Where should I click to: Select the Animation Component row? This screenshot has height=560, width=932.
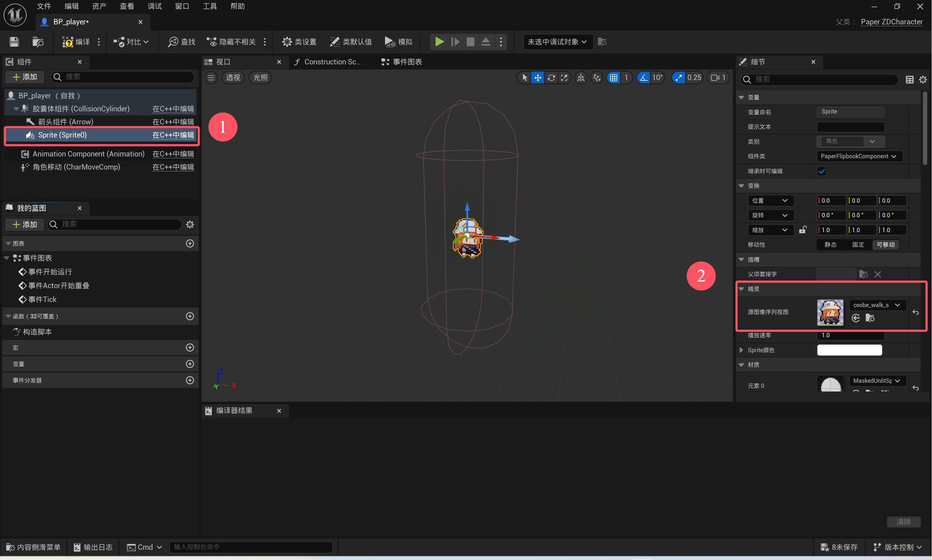coord(101,154)
